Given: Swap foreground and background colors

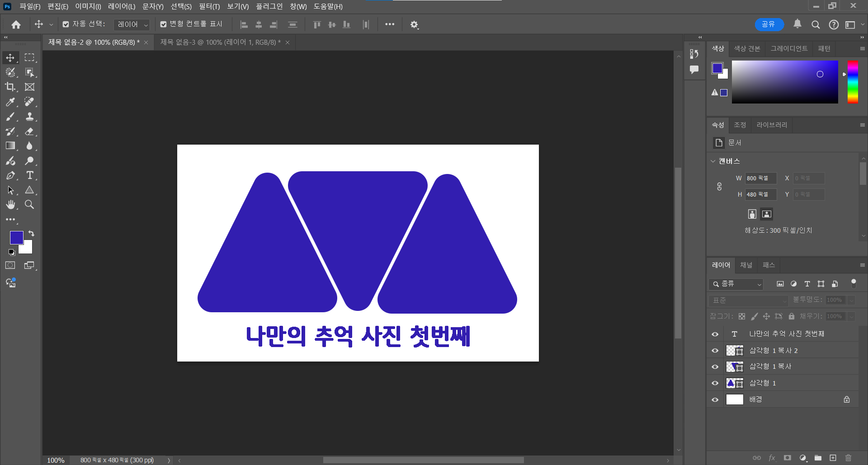Looking at the screenshot, I should click(31, 234).
